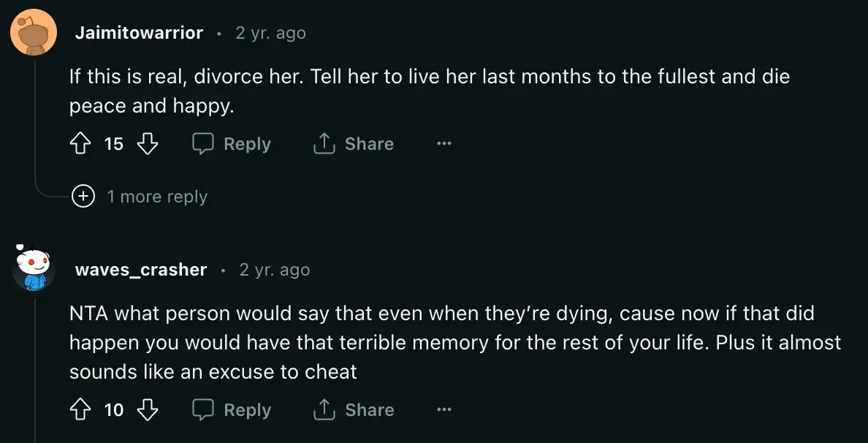Reply to Jaimitowarrior's comment
Screen dimensions: 868x443
[x=231, y=144]
